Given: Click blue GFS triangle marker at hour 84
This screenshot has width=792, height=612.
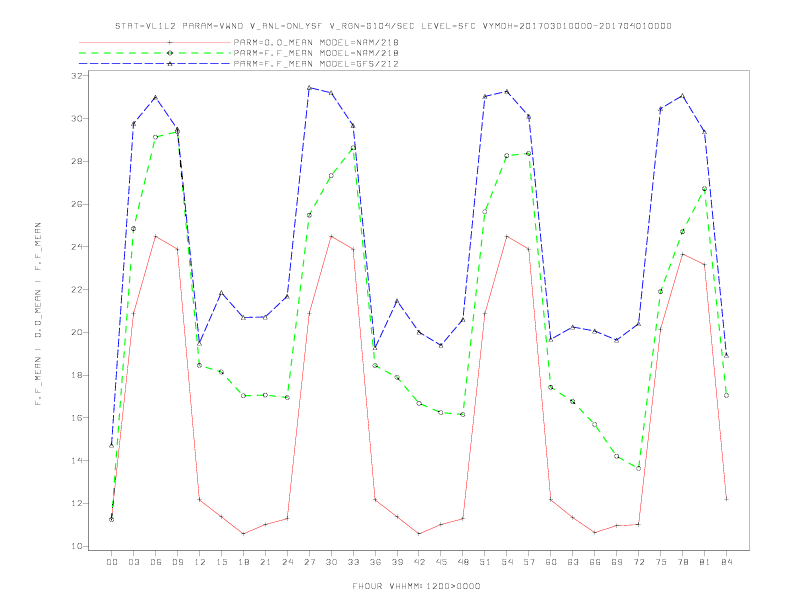Looking at the screenshot, I should 726,355.
